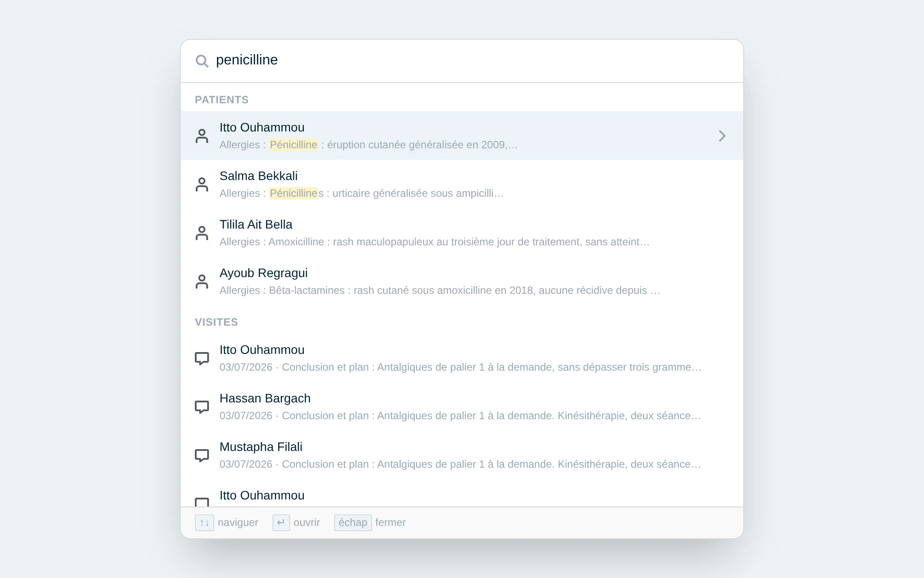The image size is (924, 578).
Task: Click the up-down arrows naviguer key hint
Action: click(205, 523)
